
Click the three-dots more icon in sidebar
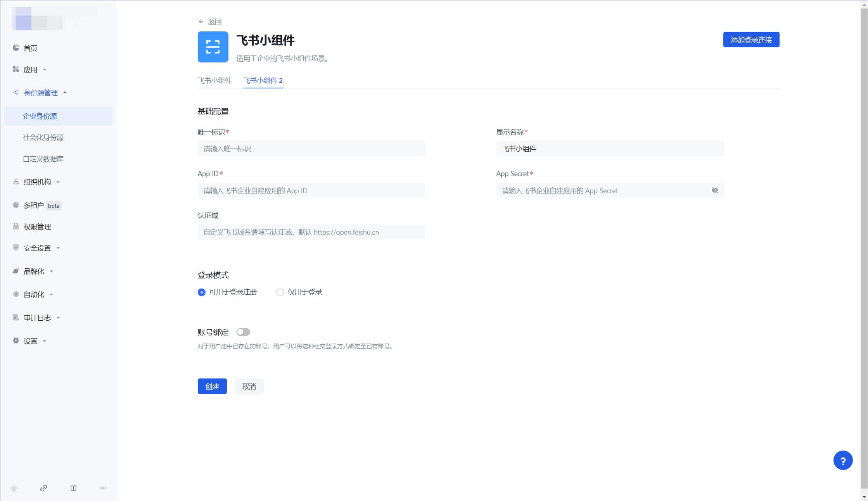pos(103,488)
